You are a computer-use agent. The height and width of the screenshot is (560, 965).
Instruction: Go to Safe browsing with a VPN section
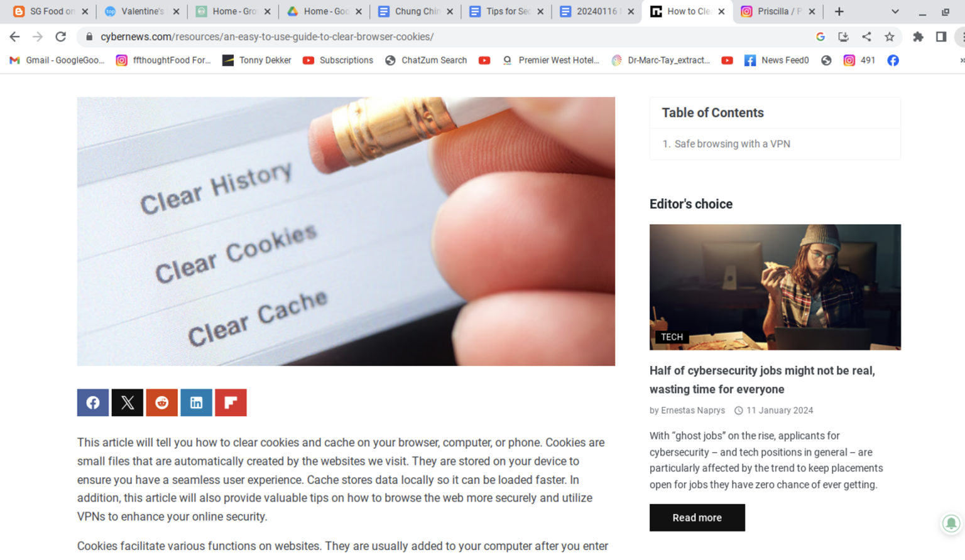(x=732, y=144)
